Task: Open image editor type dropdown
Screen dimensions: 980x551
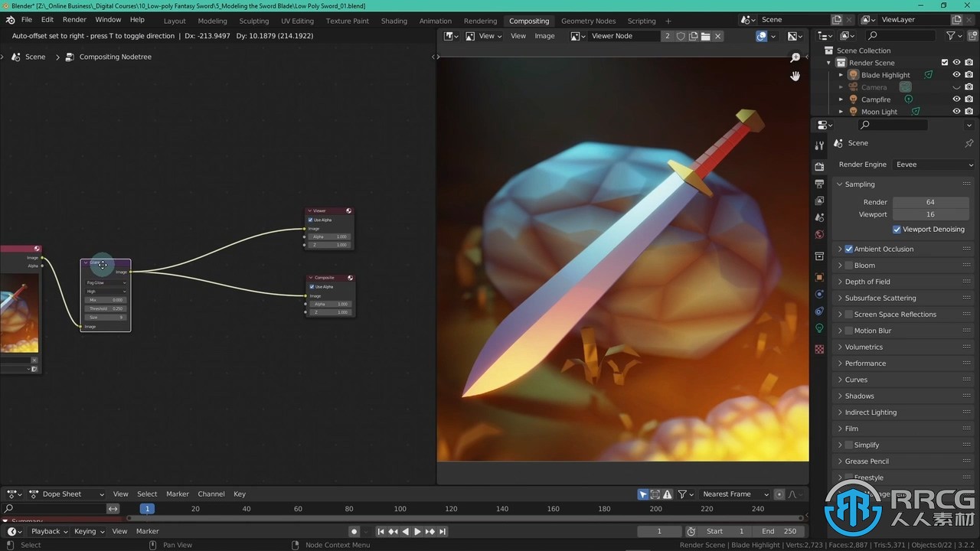Action: coord(452,36)
